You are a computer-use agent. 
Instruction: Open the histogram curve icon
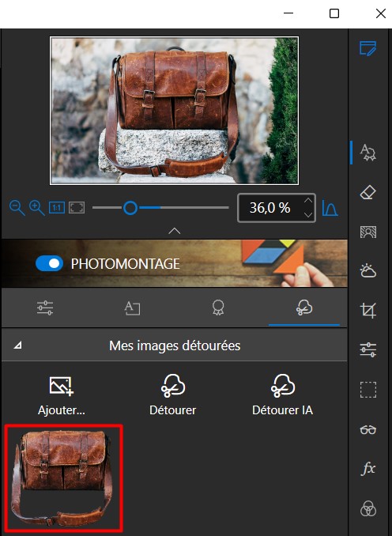point(330,208)
